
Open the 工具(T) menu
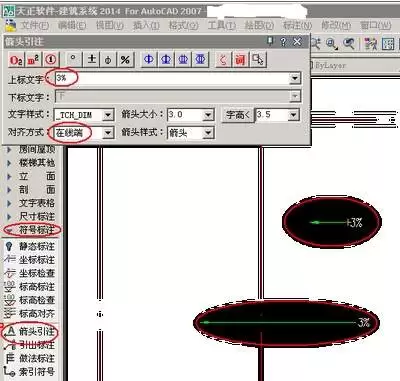pos(222,25)
